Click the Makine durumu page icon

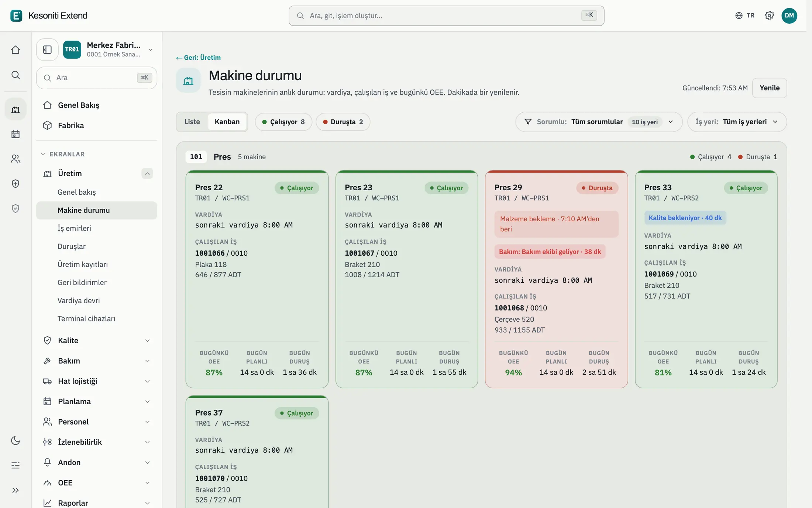188,81
